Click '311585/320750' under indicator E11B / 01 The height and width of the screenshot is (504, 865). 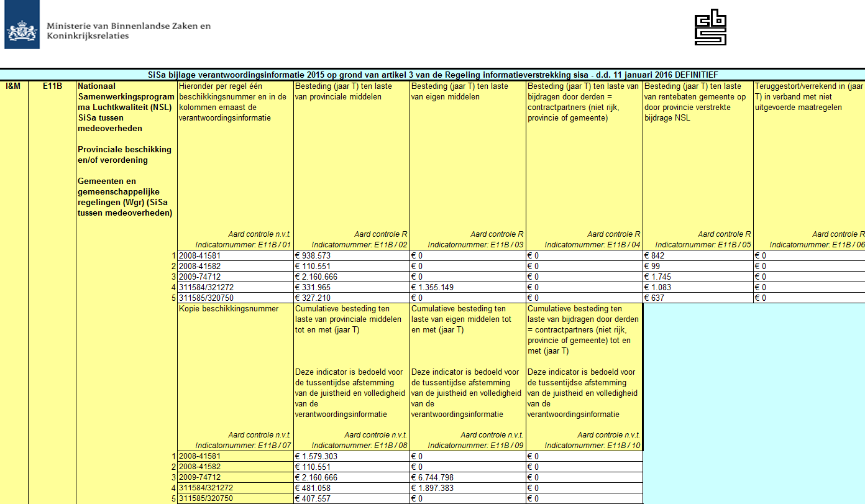click(x=235, y=298)
